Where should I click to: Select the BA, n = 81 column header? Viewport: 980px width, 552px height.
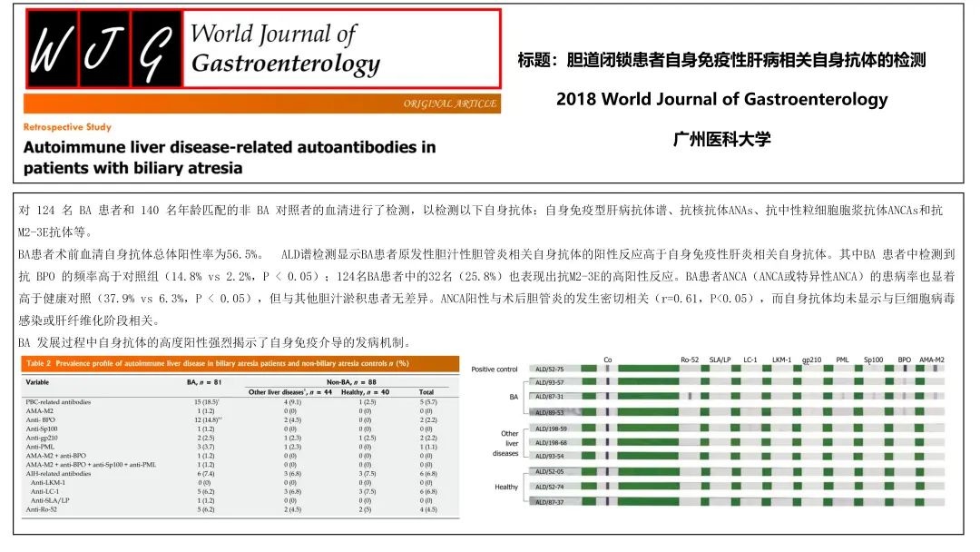(x=207, y=382)
